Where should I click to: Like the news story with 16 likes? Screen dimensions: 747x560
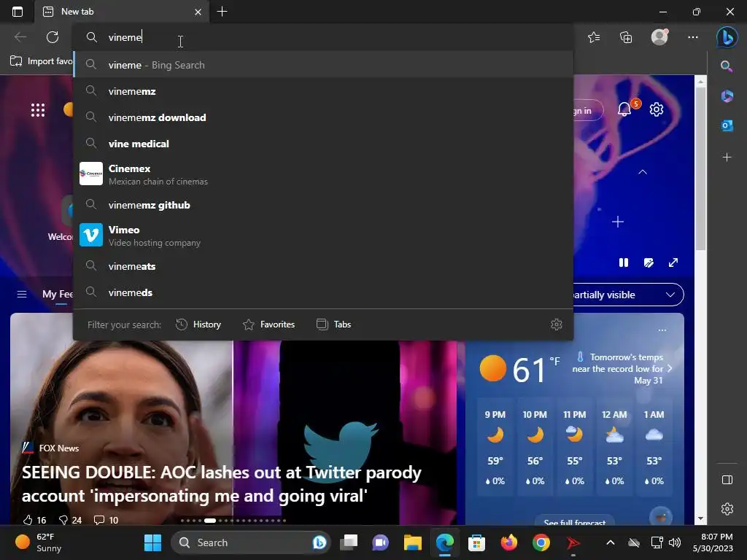pyautogui.click(x=35, y=520)
